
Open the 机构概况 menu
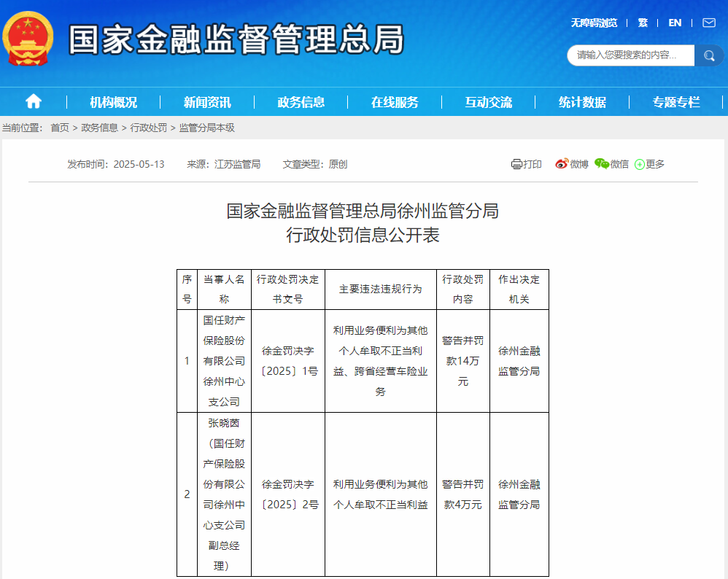113,102
